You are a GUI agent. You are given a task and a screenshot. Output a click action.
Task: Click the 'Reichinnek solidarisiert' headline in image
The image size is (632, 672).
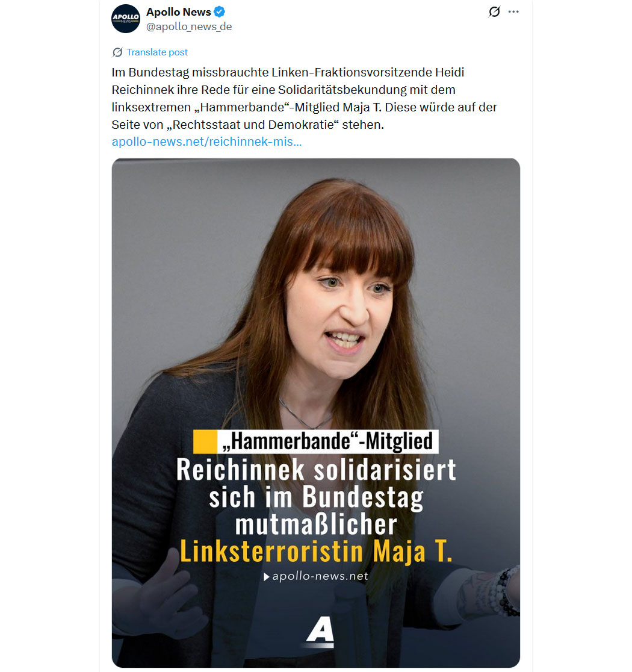coord(316,469)
